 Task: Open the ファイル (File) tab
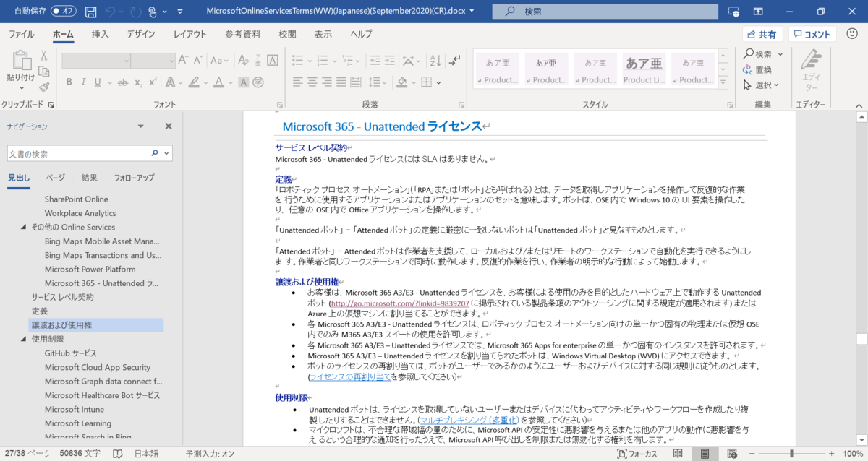tap(21, 34)
